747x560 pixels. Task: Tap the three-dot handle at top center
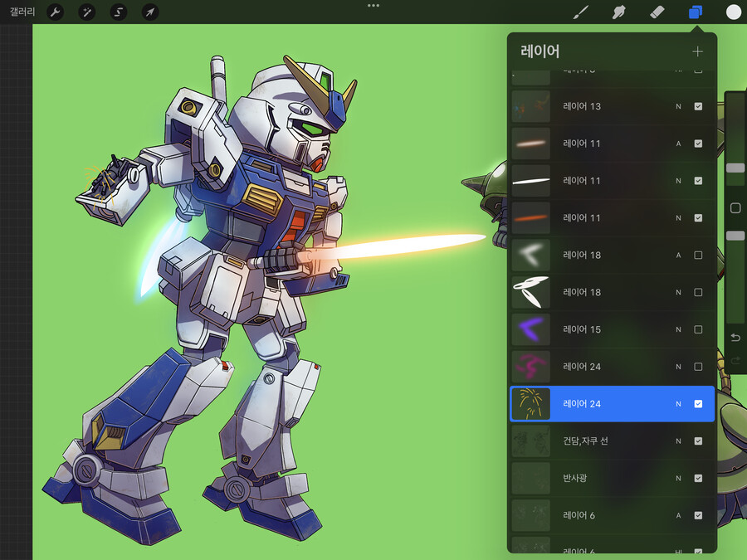(x=373, y=6)
